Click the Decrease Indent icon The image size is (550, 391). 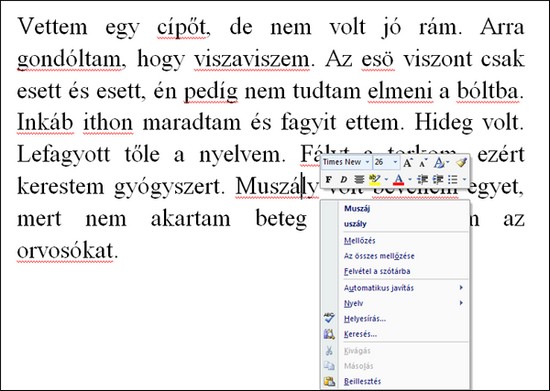(x=422, y=180)
